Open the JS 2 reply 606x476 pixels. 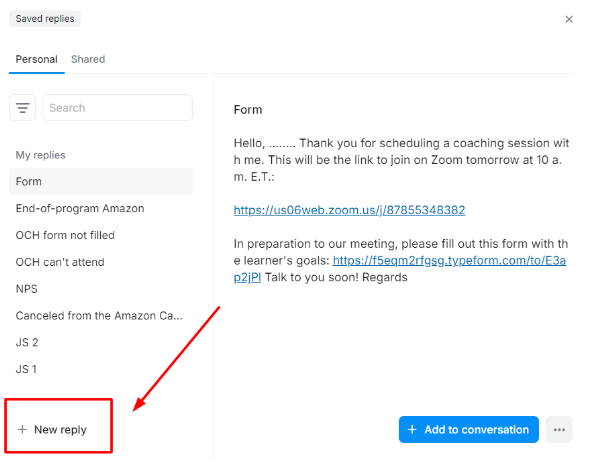[x=101, y=342]
